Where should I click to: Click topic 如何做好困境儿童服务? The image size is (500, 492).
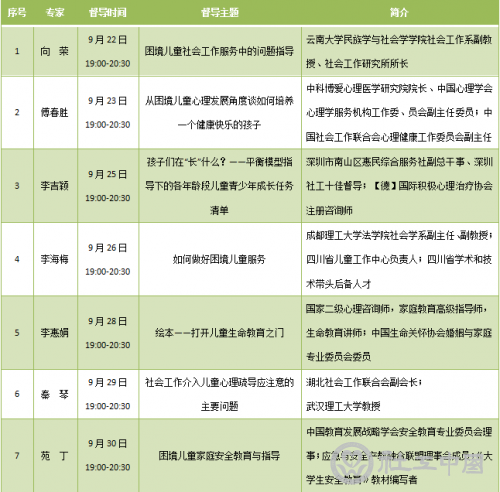(x=219, y=259)
